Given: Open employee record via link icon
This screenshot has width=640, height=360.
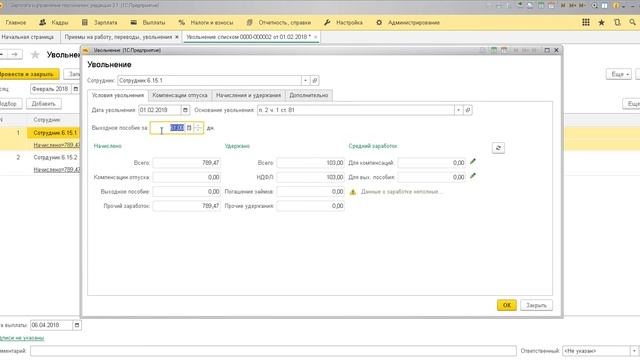Looking at the screenshot, I should tap(315, 80).
